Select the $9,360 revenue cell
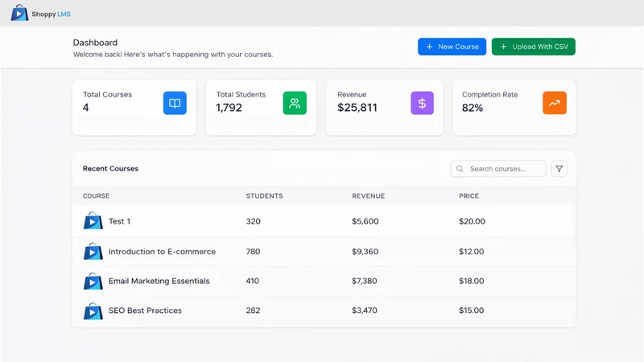The height and width of the screenshot is (362, 644). tap(365, 252)
